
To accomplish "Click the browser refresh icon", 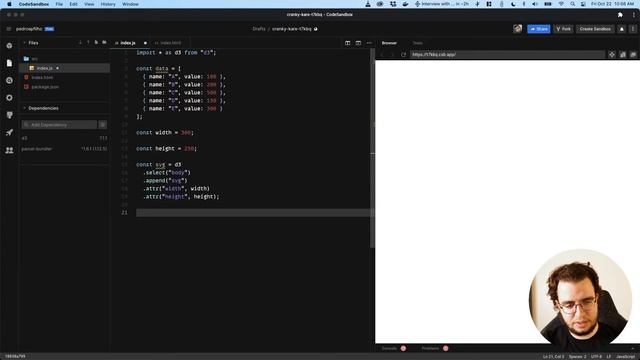I will point(403,55).
